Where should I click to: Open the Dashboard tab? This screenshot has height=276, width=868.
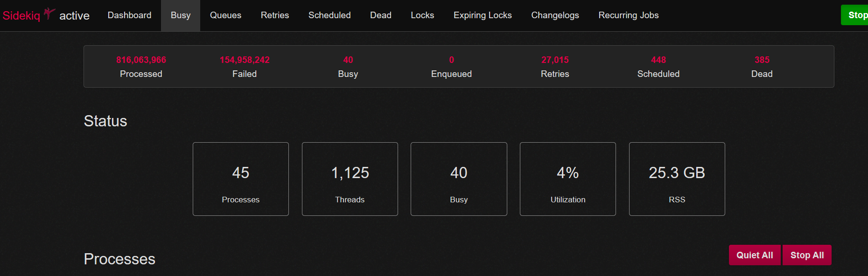point(129,15)
